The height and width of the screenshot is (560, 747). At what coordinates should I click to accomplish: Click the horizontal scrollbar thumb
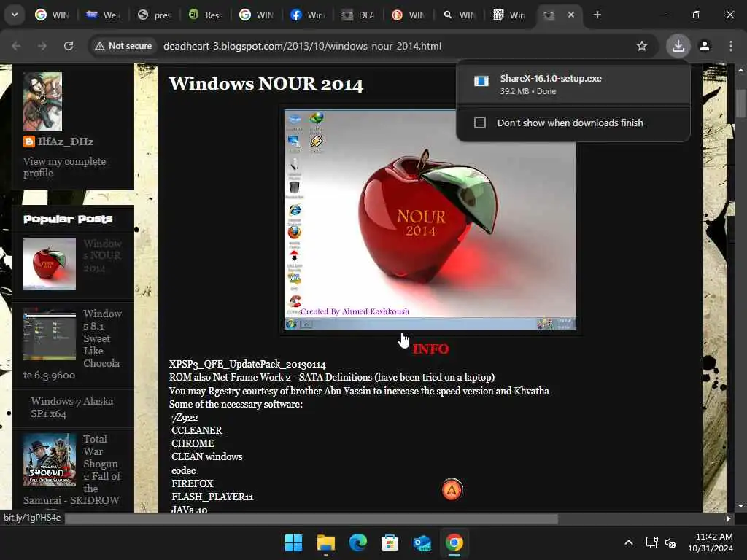[x=311, y=518]
